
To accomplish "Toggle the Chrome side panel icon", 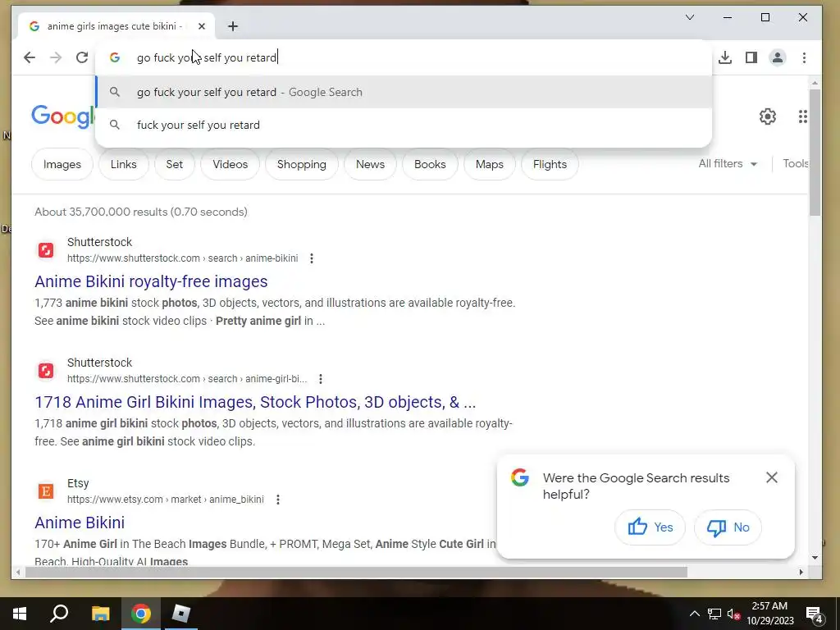I will tap(751, 57).
